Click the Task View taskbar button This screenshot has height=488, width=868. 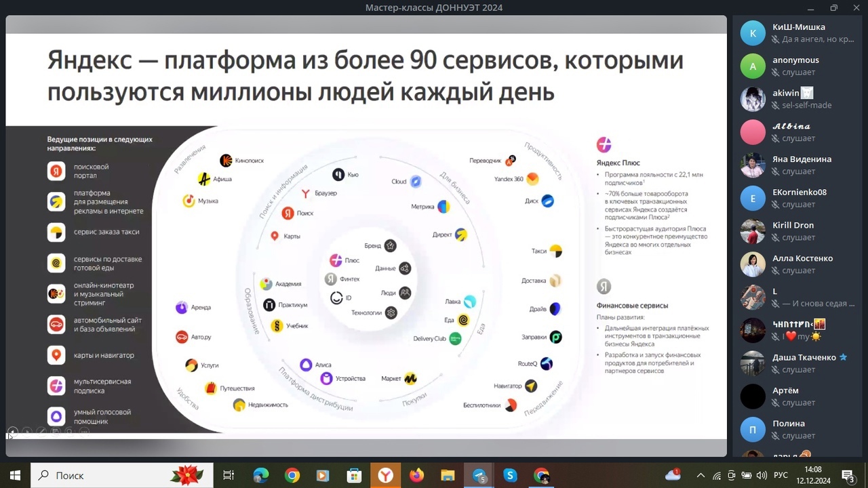[x=229, y=475]
